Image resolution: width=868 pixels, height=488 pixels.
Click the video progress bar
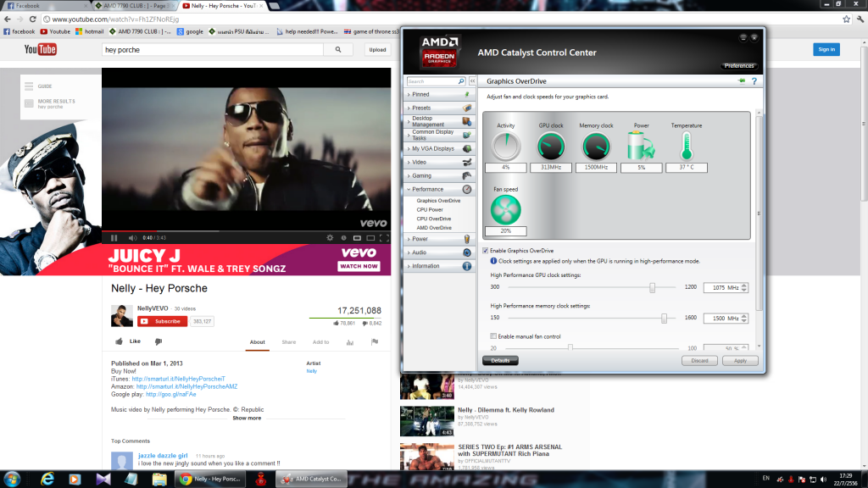pos(247,230)
